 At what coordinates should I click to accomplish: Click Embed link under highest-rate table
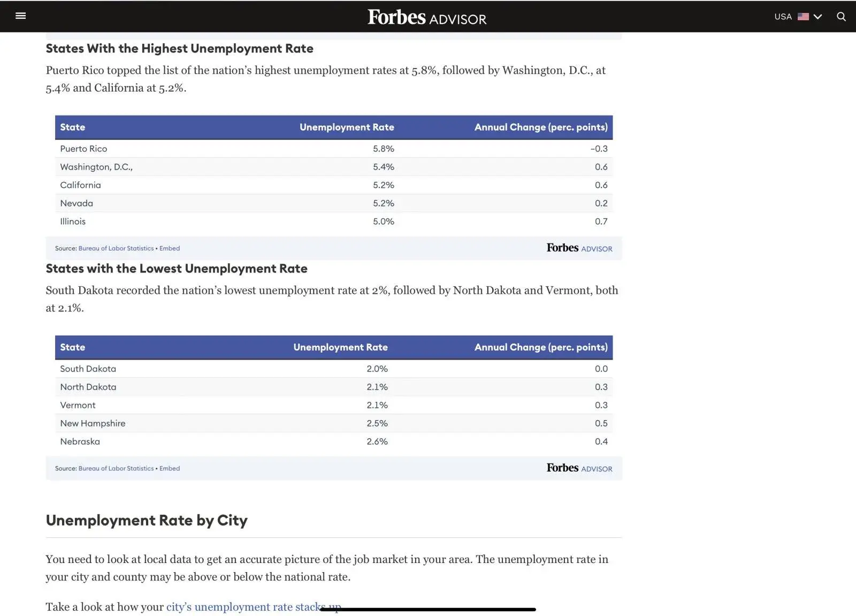click(170, 248)
